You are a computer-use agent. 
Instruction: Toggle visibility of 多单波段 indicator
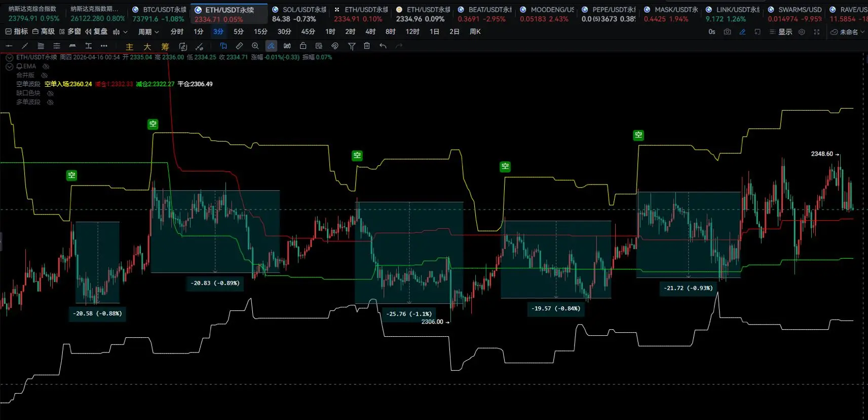(x=50, y=102)
